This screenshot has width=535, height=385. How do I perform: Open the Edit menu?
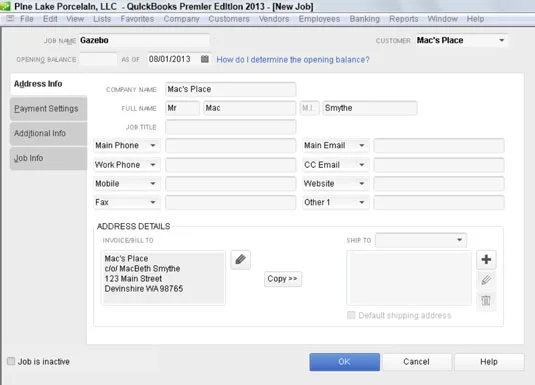50,19
